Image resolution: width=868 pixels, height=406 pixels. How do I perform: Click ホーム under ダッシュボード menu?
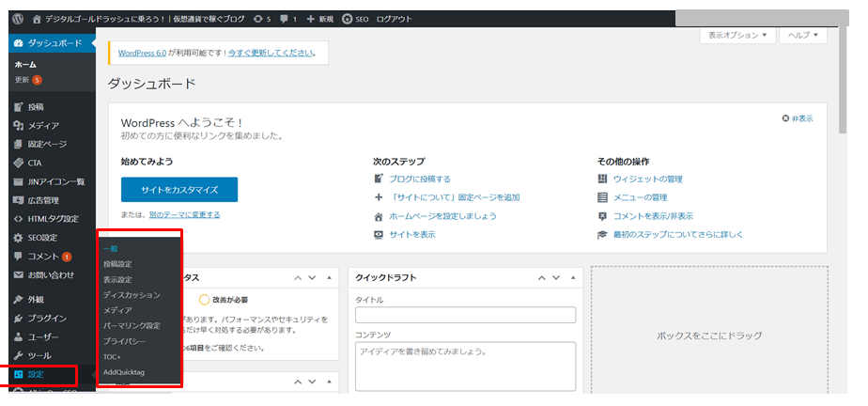pyautogui.click(x=25, y=64)
